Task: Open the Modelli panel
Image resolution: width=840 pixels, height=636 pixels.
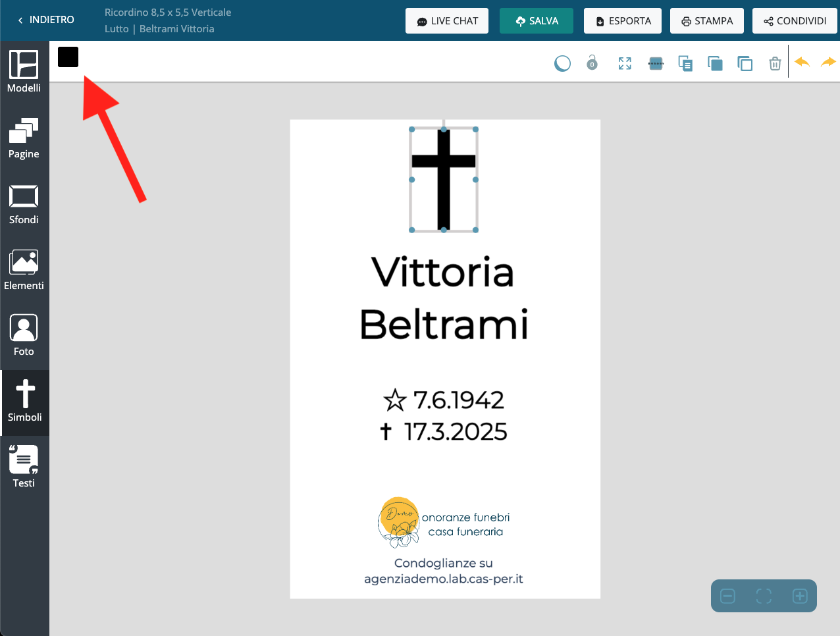Action: tap(24, 72)
